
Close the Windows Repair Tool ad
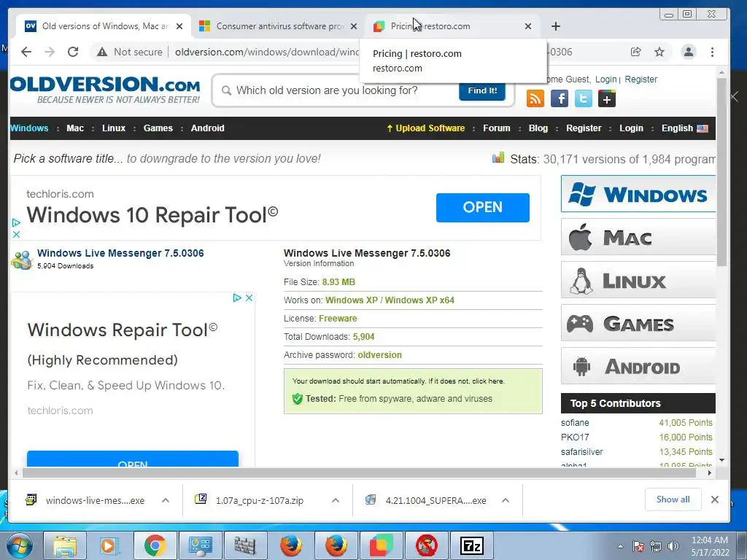tap(249, 298)
